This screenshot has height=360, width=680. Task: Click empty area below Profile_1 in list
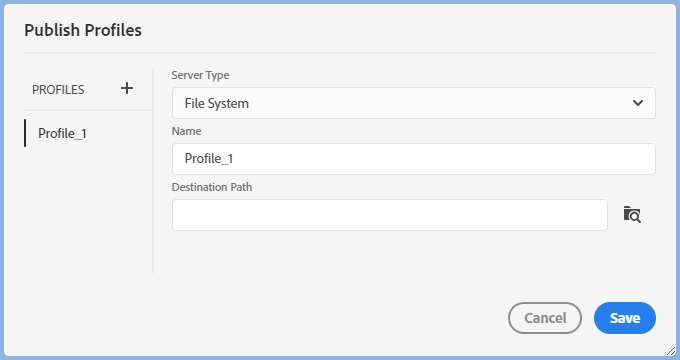point(88,208)
